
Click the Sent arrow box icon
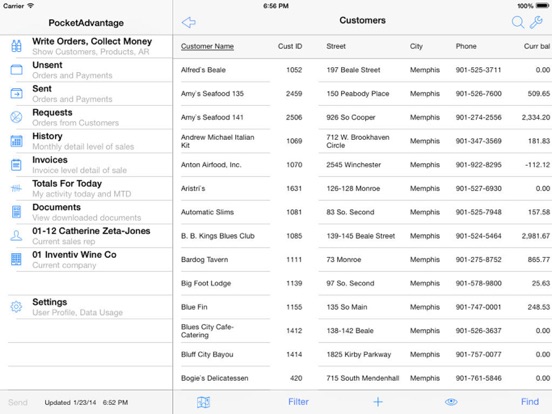[x=16, y=93]
